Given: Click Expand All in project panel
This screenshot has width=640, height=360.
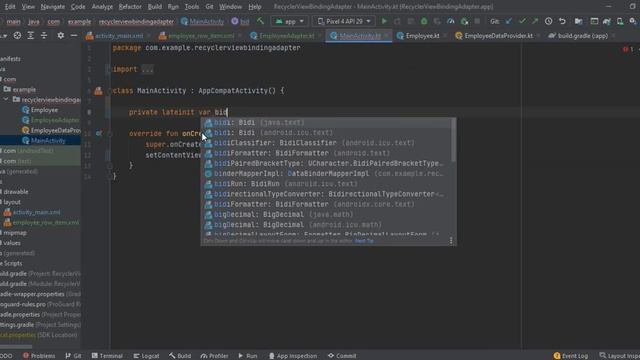Looking at the screenshot, I should pos(31,36).
